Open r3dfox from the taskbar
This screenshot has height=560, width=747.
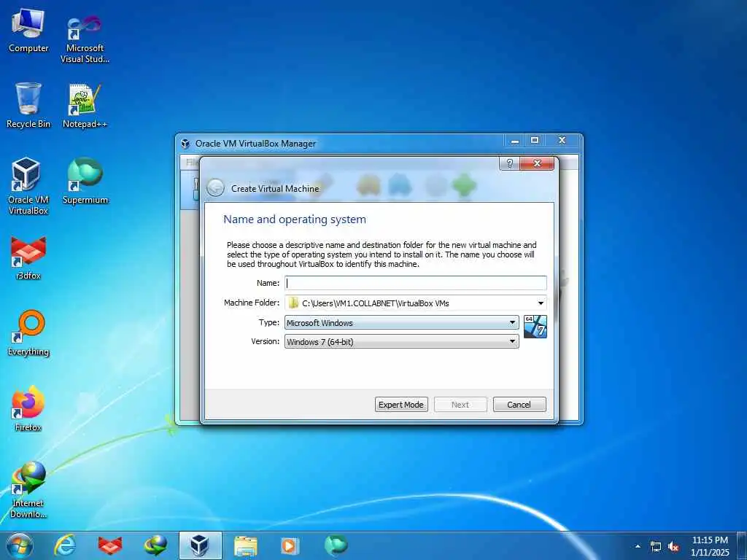point(110,545)
